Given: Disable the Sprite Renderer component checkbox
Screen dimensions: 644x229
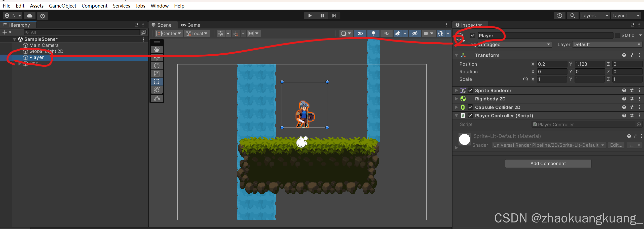Looking at the screenshot, I should 470,90.
